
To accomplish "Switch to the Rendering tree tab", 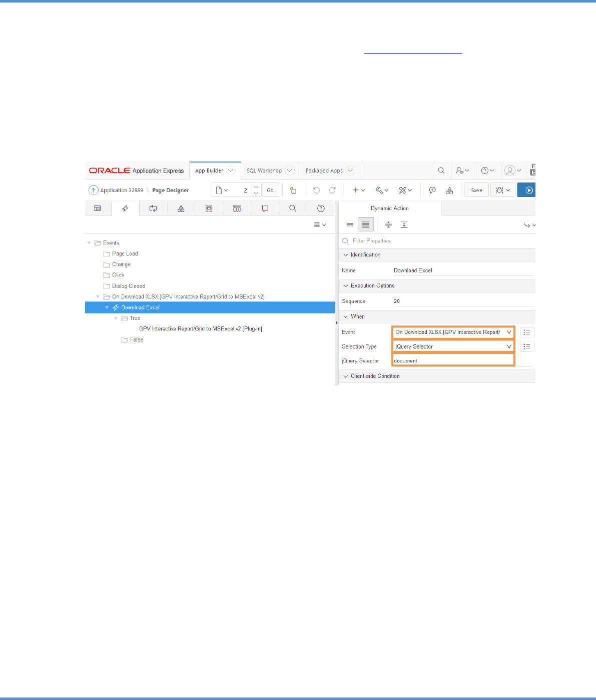I will tap(98, 208).
